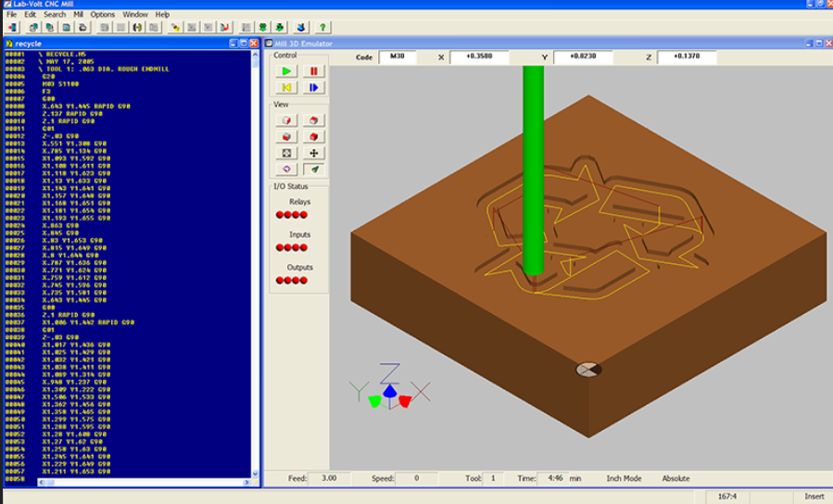Click the first red Relays indicator light

pyautogui.click(x=280, y=215)
